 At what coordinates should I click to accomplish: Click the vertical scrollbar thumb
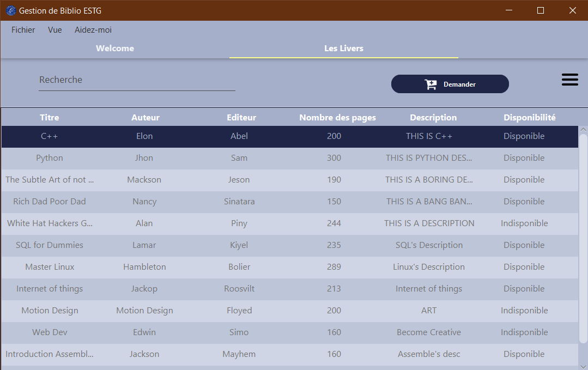pyautogui.click(x=583, y=239)
